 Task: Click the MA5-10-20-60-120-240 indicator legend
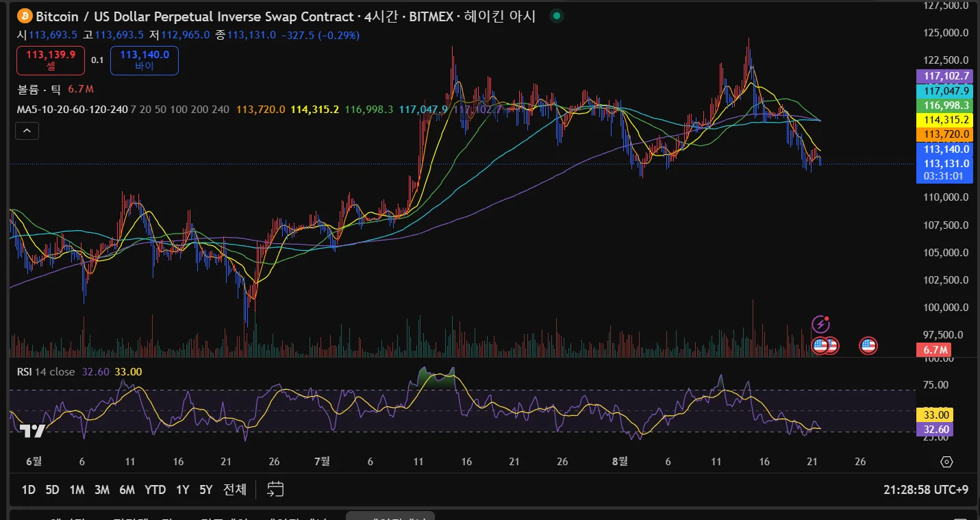coord(72,109)
